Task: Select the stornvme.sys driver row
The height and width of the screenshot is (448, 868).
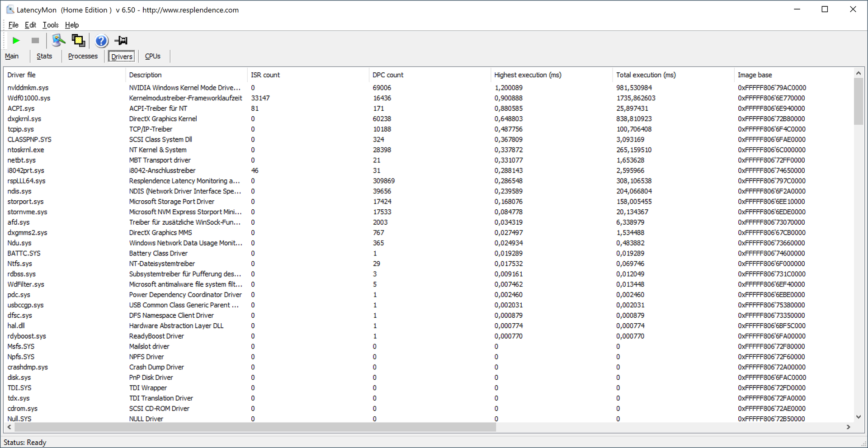Action: (429, 212)
